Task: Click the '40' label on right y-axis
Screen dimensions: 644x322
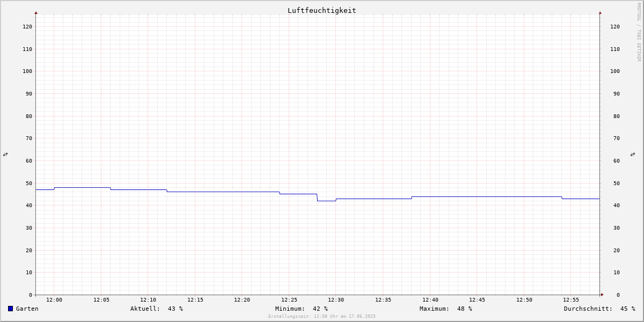Action: (617, 205)
